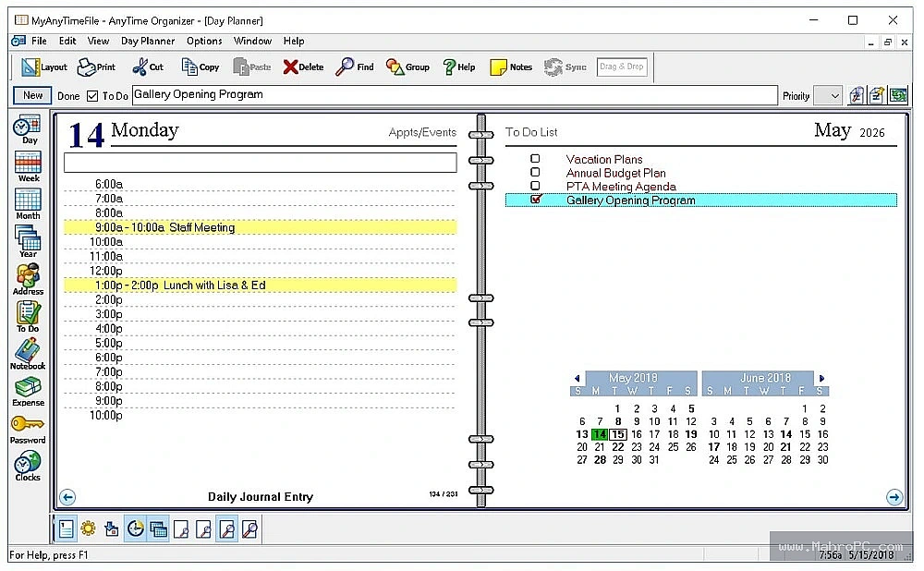This screenshot has width=924, height=571.
Task: Click the Print toolbar icon
Action: coord(97,67)
